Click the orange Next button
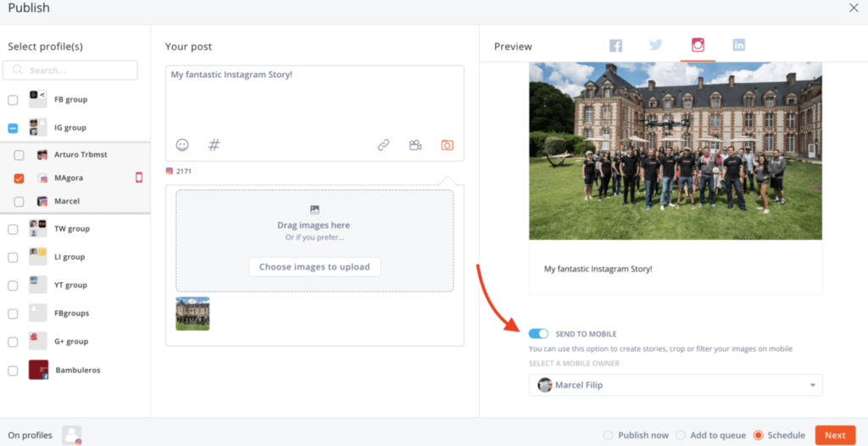Image resolution: width=868 pixels, height=446 pixels. click(835, 435)
